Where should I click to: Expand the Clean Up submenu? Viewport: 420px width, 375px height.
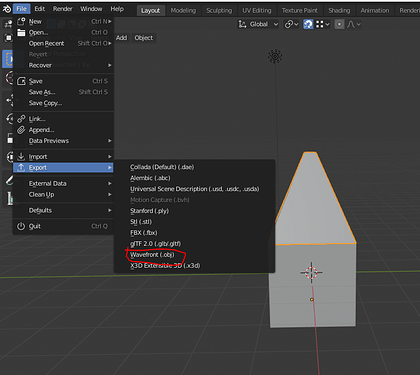63,195
